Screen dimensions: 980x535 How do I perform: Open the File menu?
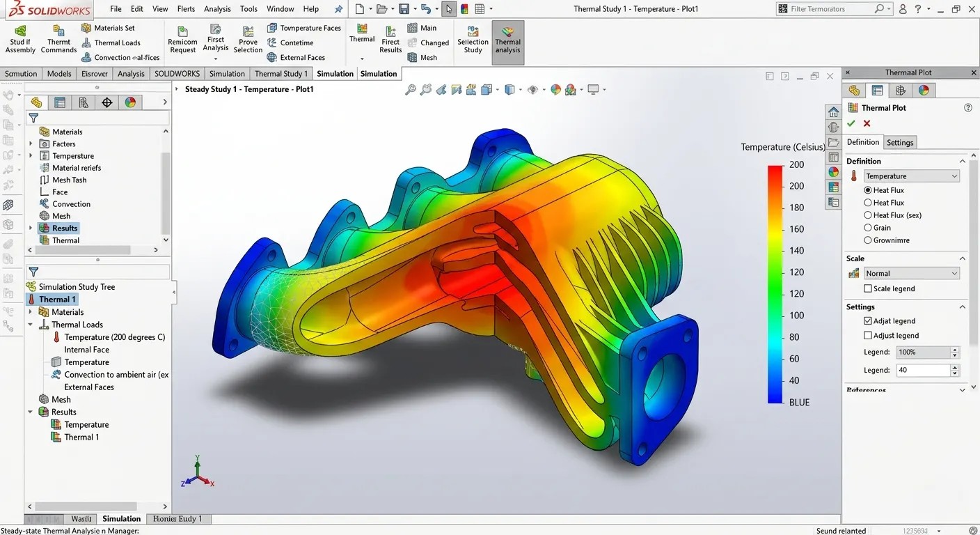(116, 9)
